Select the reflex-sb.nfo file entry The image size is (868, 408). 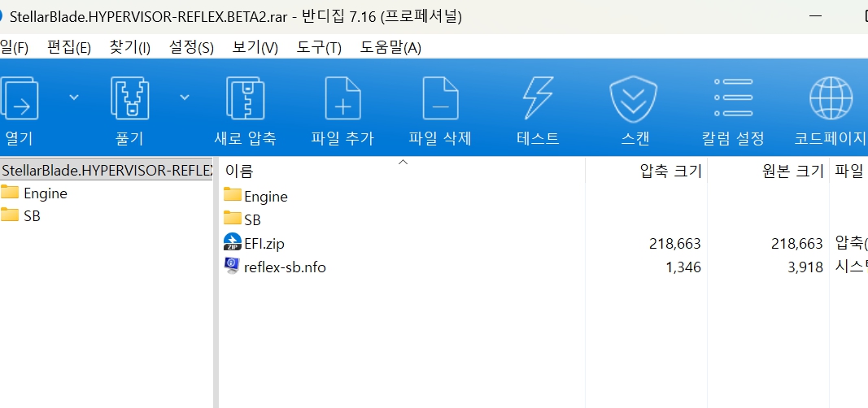coord(285,267)
